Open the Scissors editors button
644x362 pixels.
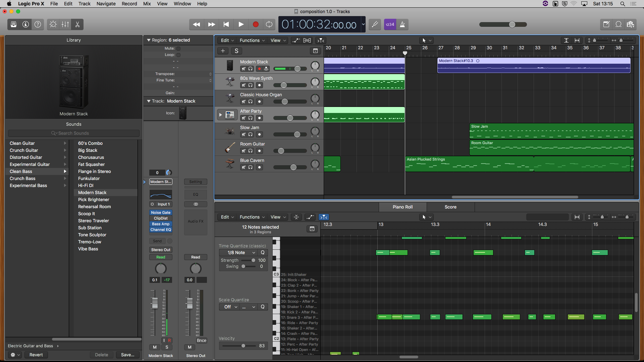pos(77,24)
